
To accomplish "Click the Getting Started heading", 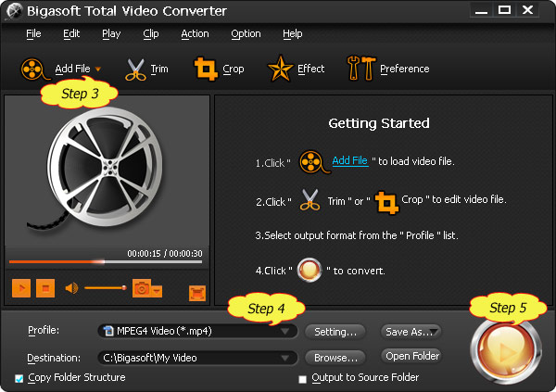I will point(379,123).
